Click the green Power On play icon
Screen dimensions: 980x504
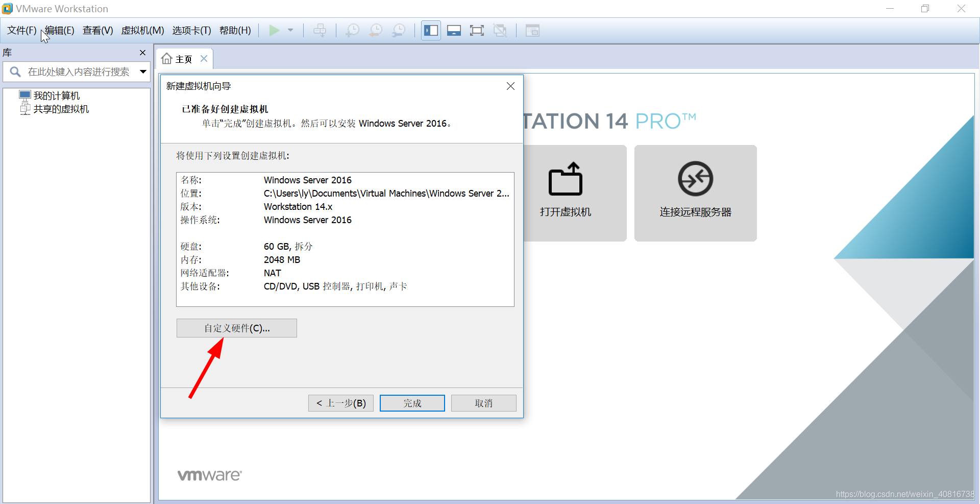point(274,31)
